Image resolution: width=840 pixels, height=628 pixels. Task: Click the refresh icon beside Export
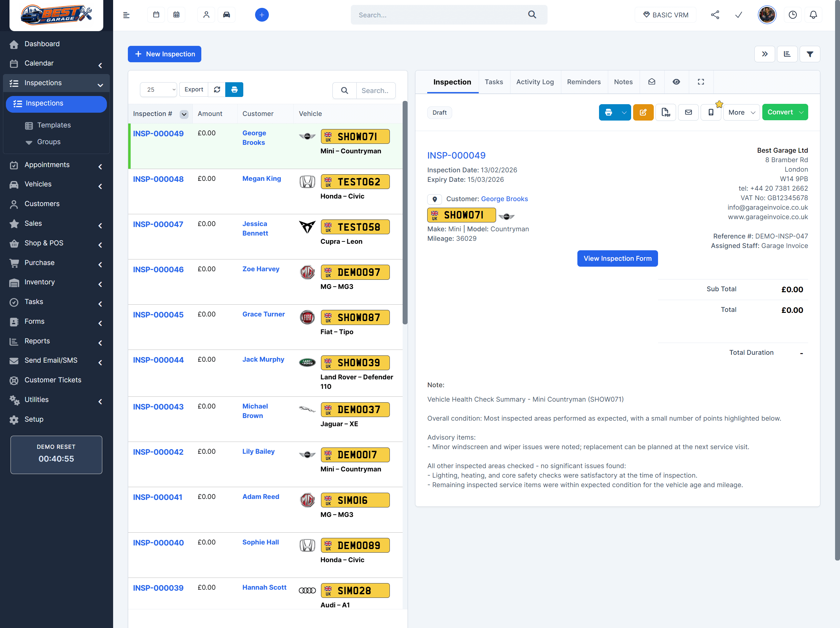click(x=217, y=89)
